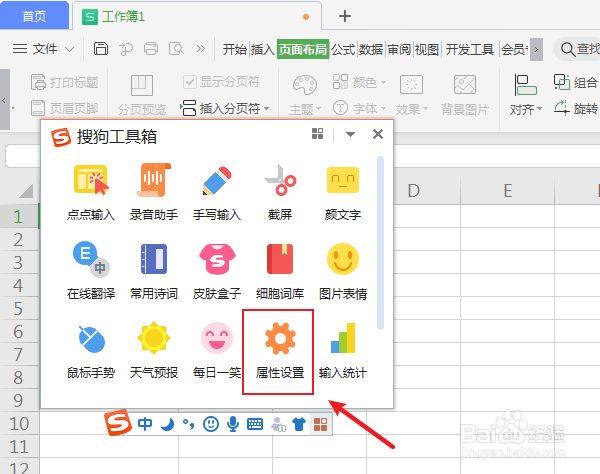The height and width of the screenshot is (474, 600).
Task: Switch to the 开始 ribbon tab
Action: pos(235,49)
